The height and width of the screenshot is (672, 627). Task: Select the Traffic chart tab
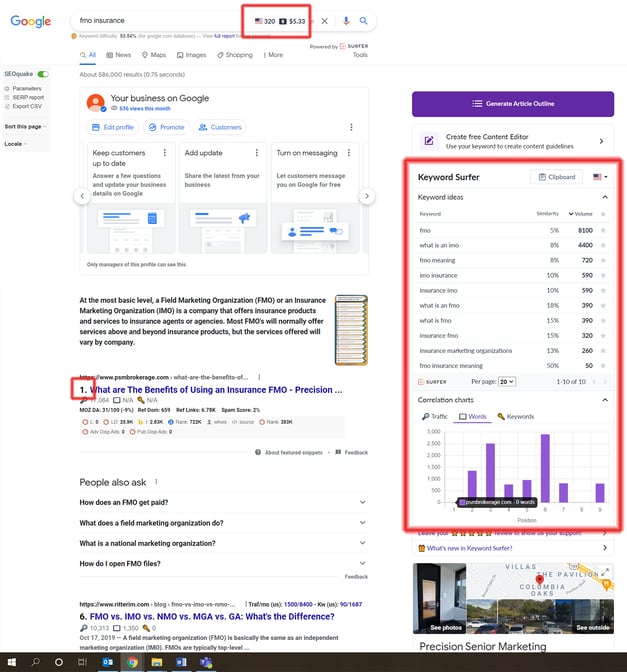(x=435, y=417)
